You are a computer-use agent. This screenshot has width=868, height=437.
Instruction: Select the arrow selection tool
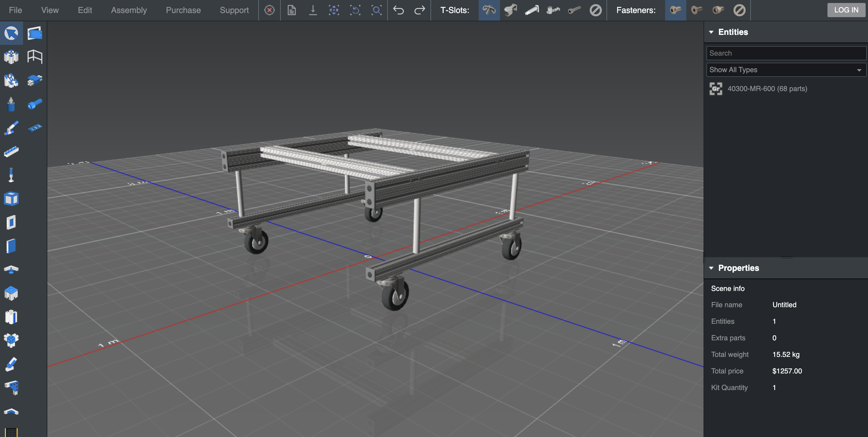click(x=12, y=33)
